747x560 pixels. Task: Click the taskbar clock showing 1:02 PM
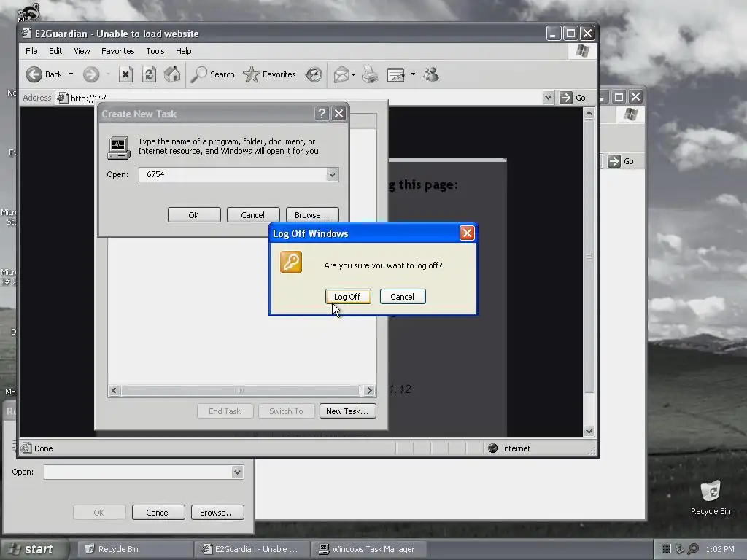tap(720, 549)
